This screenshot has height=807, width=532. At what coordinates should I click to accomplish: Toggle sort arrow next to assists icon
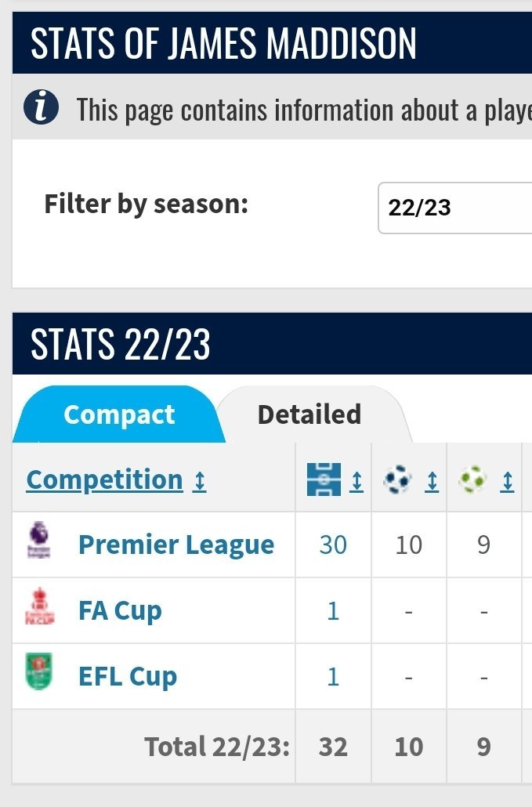pyautogui.click(x=507, y=481)
